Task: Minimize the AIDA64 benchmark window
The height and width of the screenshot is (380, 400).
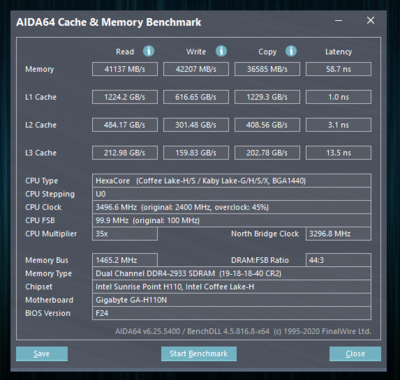Action: tap(339, 21)
